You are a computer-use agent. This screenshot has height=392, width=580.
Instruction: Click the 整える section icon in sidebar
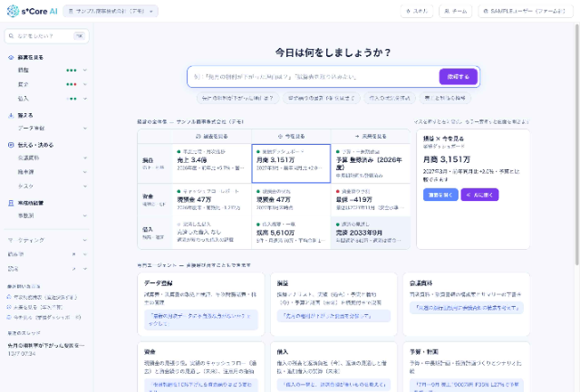coord(11,115)
